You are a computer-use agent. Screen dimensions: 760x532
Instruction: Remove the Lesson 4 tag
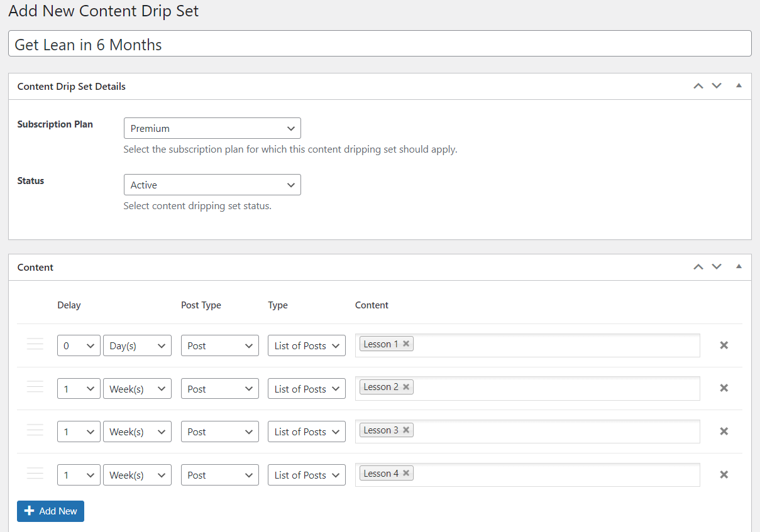coord(406,474)
